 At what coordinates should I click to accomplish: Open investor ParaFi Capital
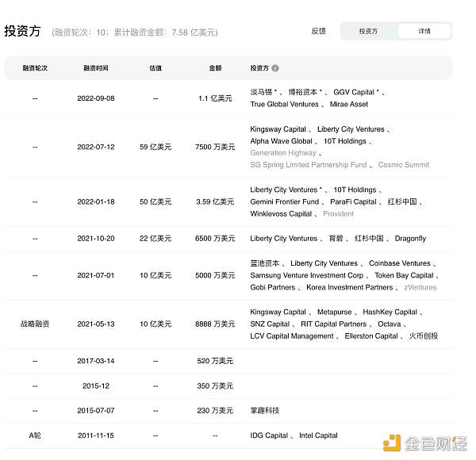click(x=353, y=201)
